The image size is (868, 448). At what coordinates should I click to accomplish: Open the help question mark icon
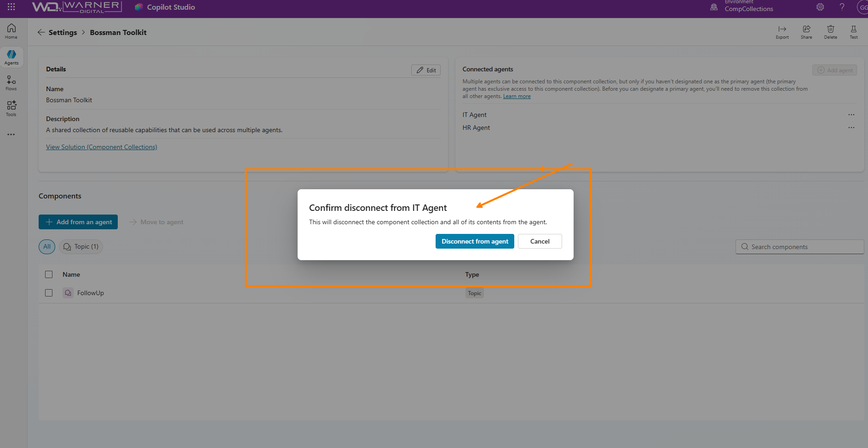point(842,7)
